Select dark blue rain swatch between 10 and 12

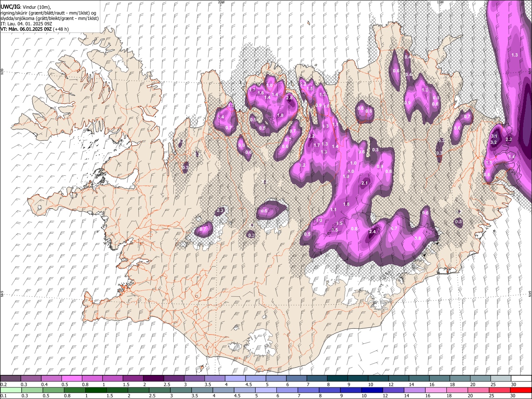372,390
